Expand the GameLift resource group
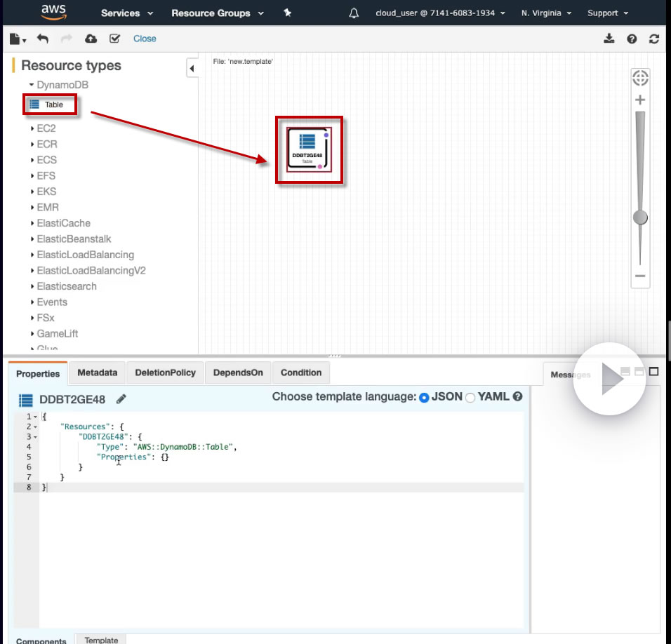This screenshot has height=644, width=671. coord(32,333)
